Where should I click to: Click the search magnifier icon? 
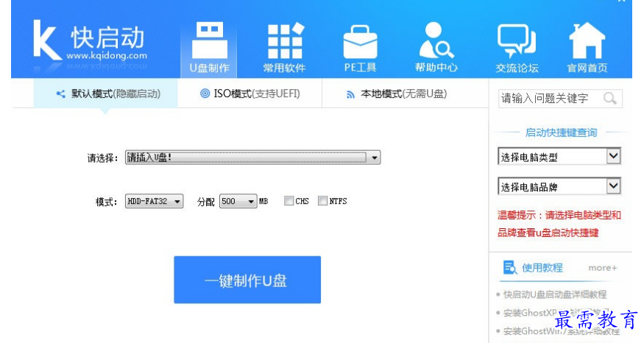(609, 99)
